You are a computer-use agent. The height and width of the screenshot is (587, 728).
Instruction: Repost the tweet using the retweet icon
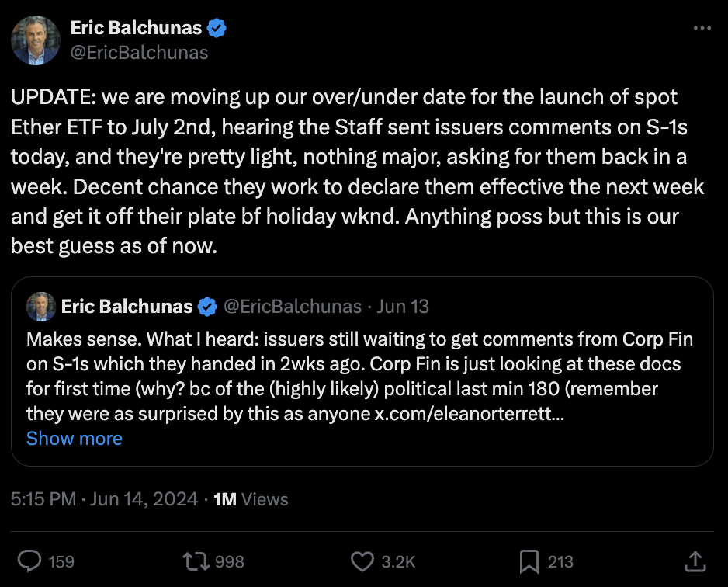[x=196, y=561]
